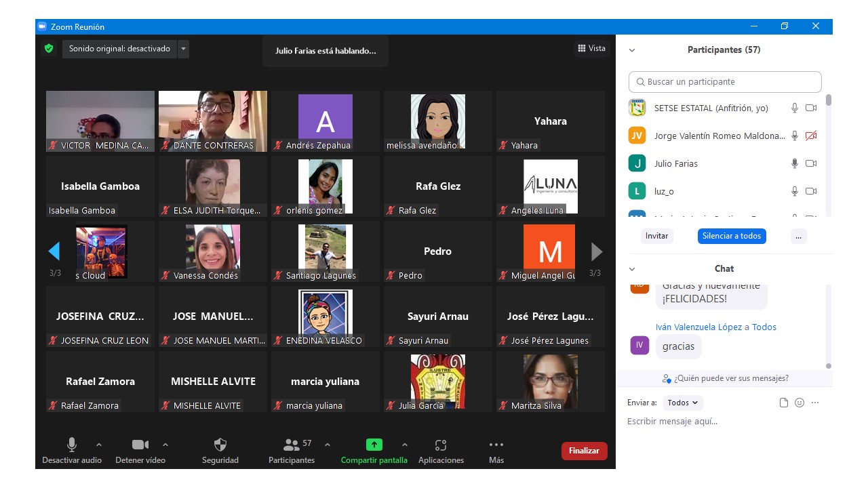Open chat more options three dots
This screenshot has width=868, height=488.
click(815, 403)
